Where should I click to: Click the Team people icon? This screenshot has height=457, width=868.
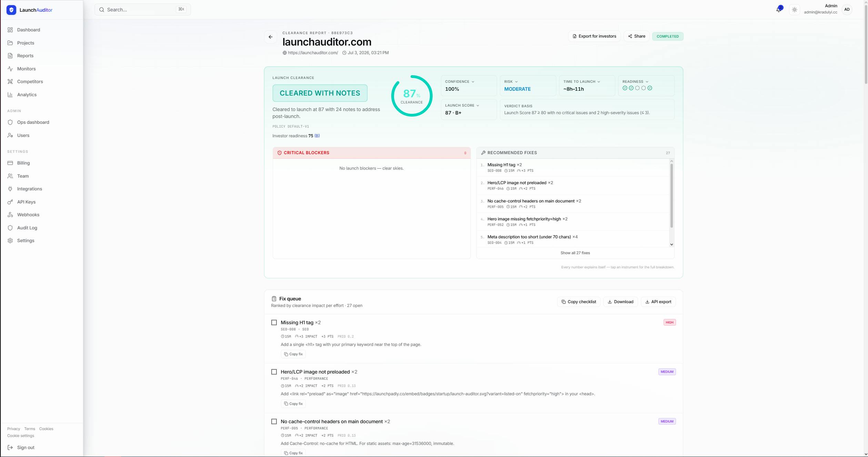[10, 176]
